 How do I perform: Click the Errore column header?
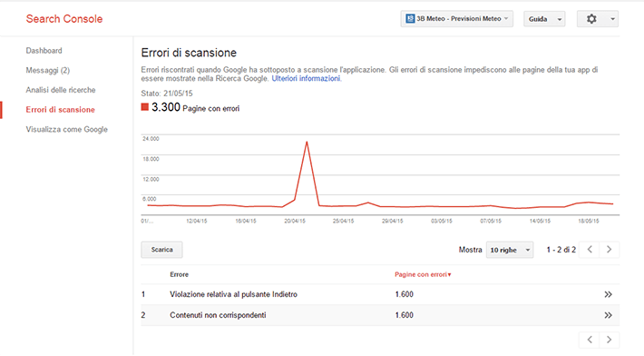coord(179,274)
